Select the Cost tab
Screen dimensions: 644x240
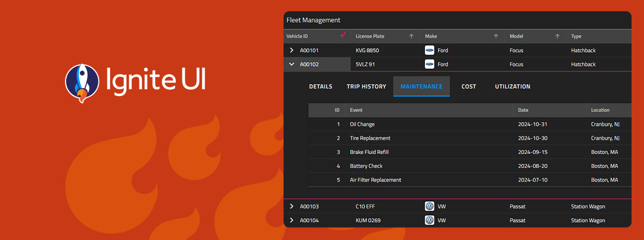click(468, 87)
